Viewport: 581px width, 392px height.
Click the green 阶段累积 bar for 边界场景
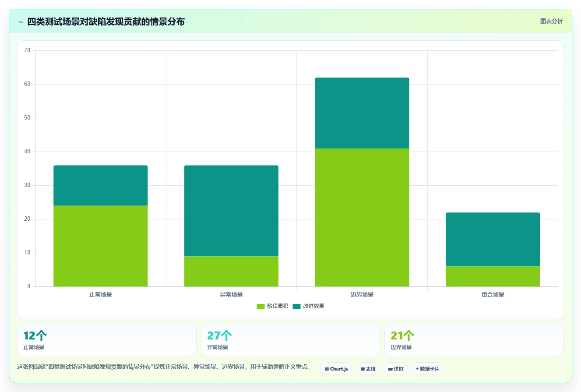tap(362, 217)
